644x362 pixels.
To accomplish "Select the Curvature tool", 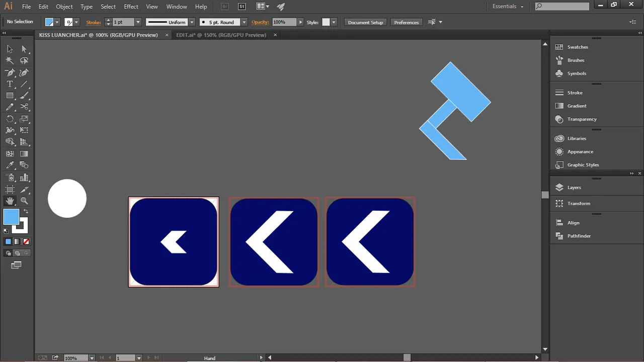I will point(24,72).
